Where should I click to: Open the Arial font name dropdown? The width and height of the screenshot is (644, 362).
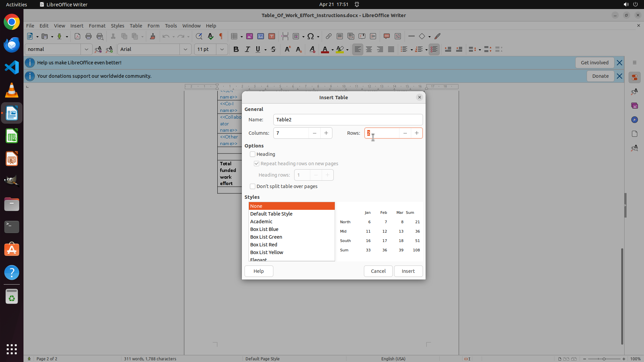coord(185,49)
